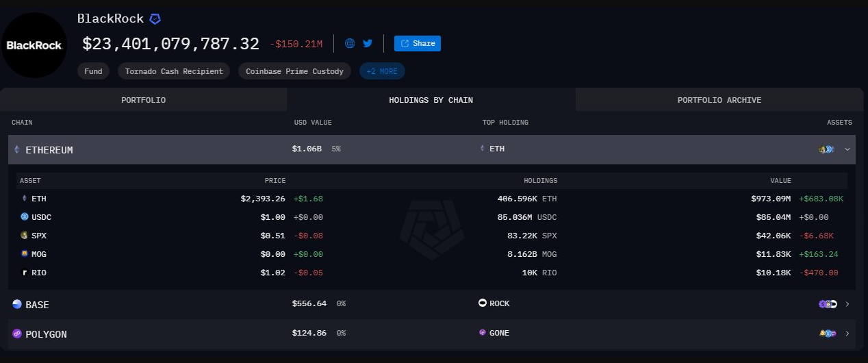Click the Base row asset icons cluster

(828, 304)
